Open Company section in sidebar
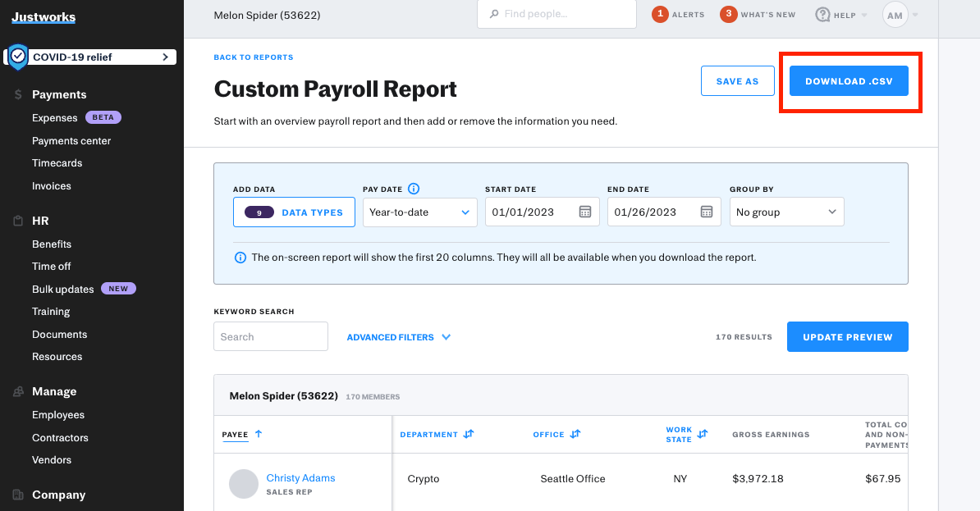The width and height of the screenshot is (980, 511). pos(59,495)
